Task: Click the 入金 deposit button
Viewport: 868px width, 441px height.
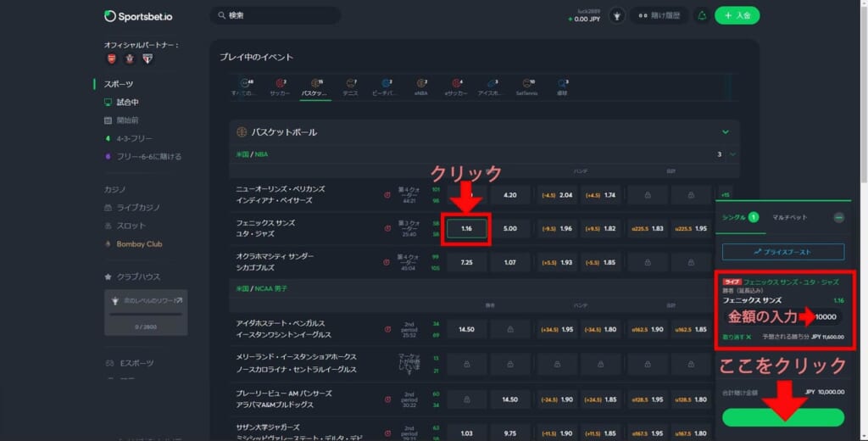Action: coord(737,15)
